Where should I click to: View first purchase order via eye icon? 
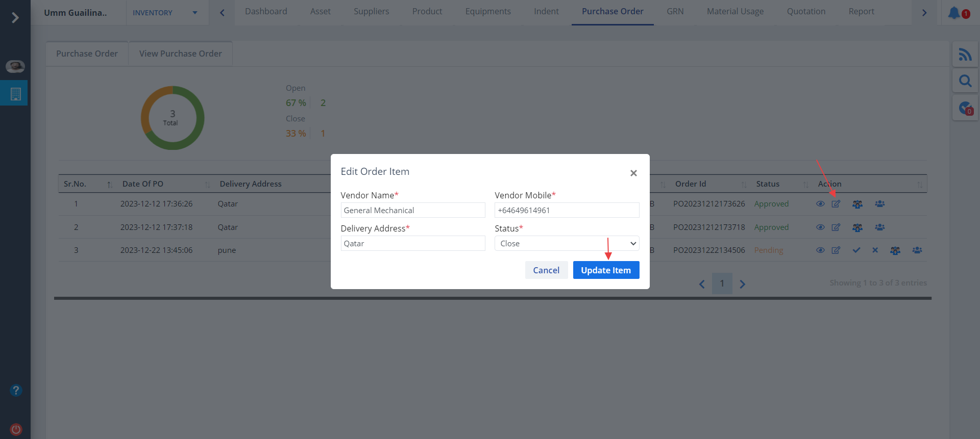(x=820, y=204)
